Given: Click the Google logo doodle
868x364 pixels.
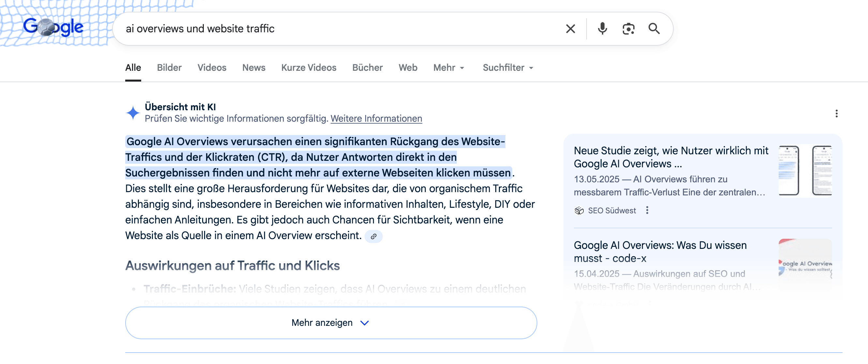Looking at the screenshot, I should 53,27.
